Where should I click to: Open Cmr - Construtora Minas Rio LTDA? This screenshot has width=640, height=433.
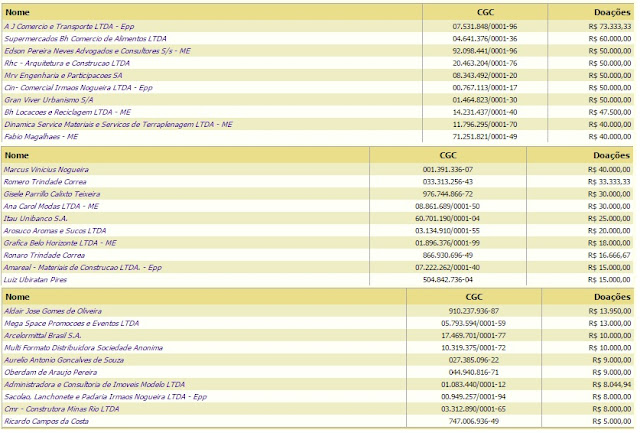click(62, 409)
